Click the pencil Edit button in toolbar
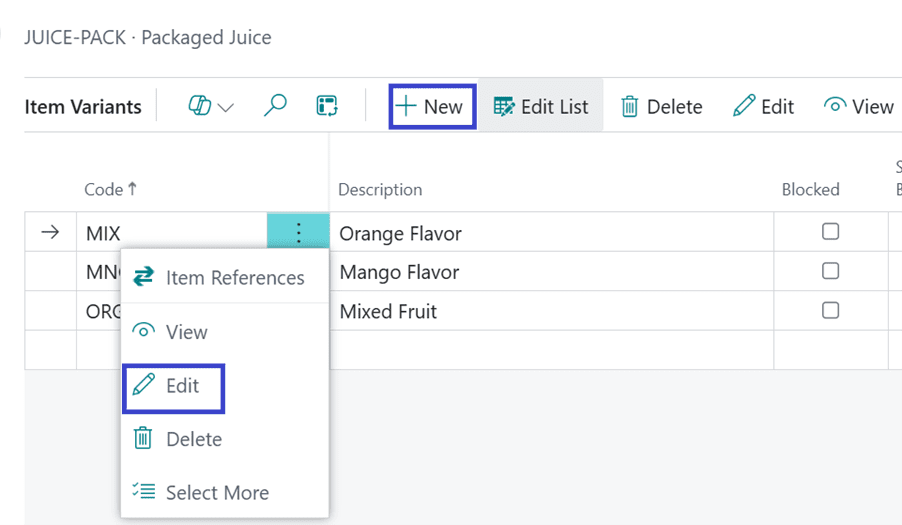Screen dimensions: 902x525 763,106
